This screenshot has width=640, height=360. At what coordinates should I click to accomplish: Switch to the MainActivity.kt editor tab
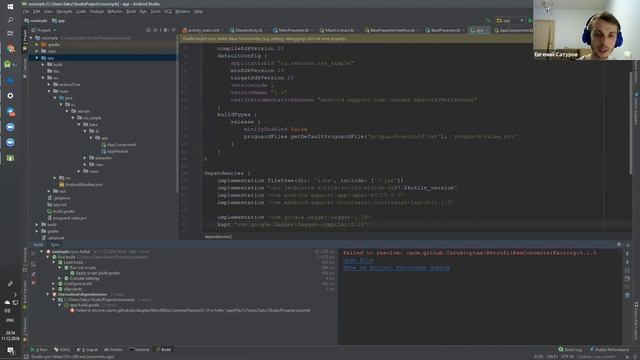248,30
